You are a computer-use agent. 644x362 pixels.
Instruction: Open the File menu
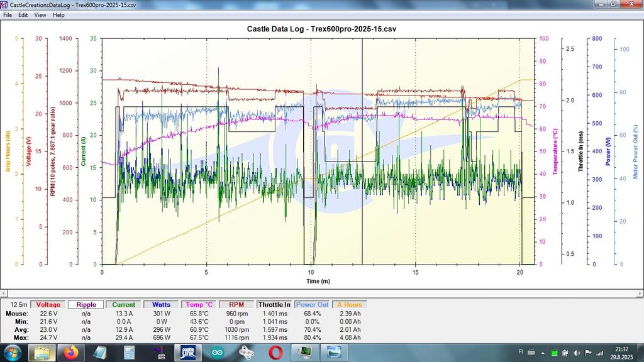[x=8, y=14]
